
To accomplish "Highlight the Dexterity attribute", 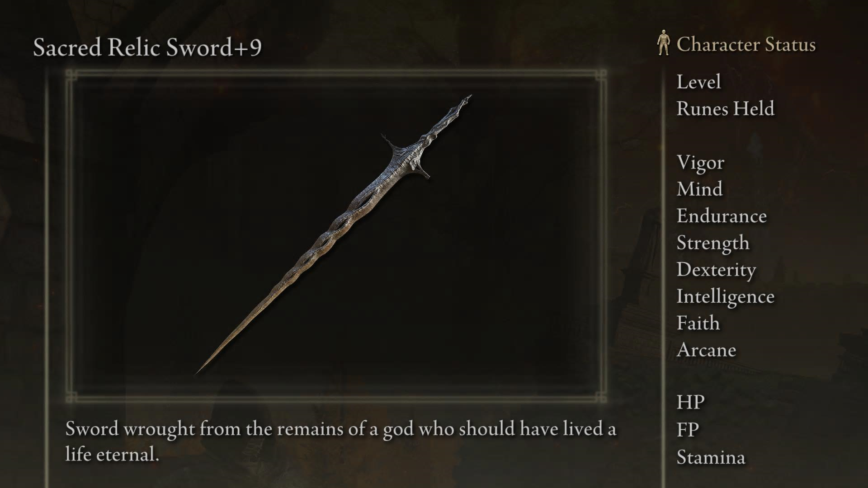I will [716, 270].
